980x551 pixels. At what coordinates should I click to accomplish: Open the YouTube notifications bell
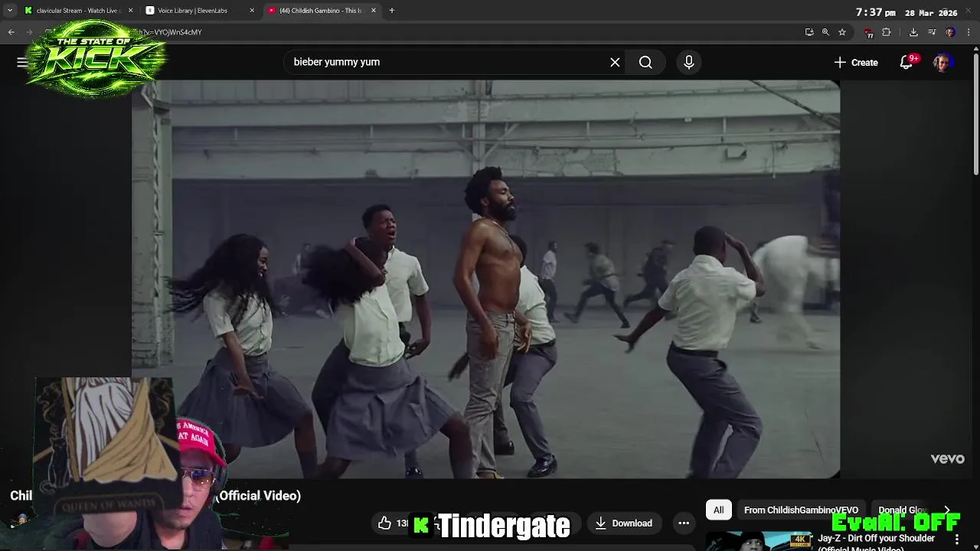[906, 62]
